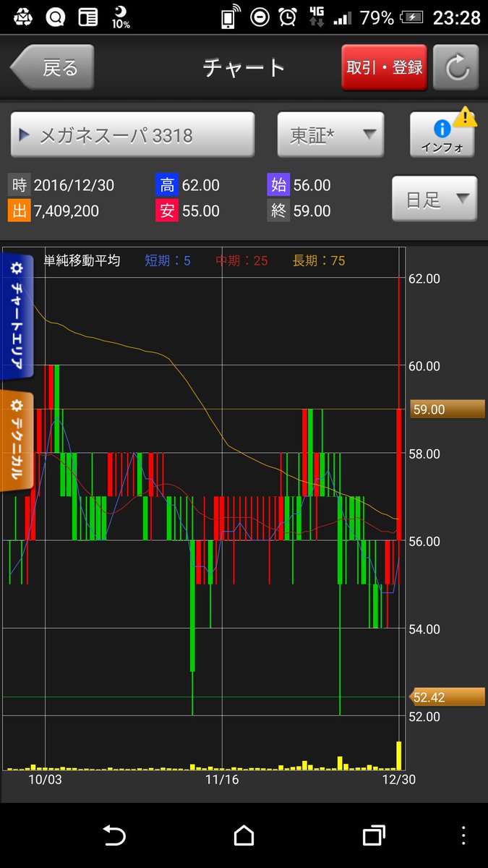Tap the purple 始 open-price badge

tap(278, 185)
